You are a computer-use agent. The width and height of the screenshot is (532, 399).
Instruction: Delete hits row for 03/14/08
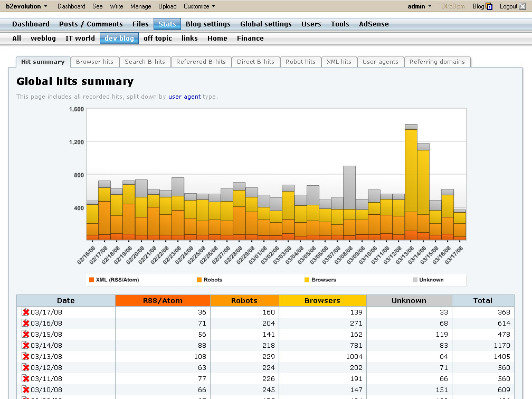click(25, 345)
